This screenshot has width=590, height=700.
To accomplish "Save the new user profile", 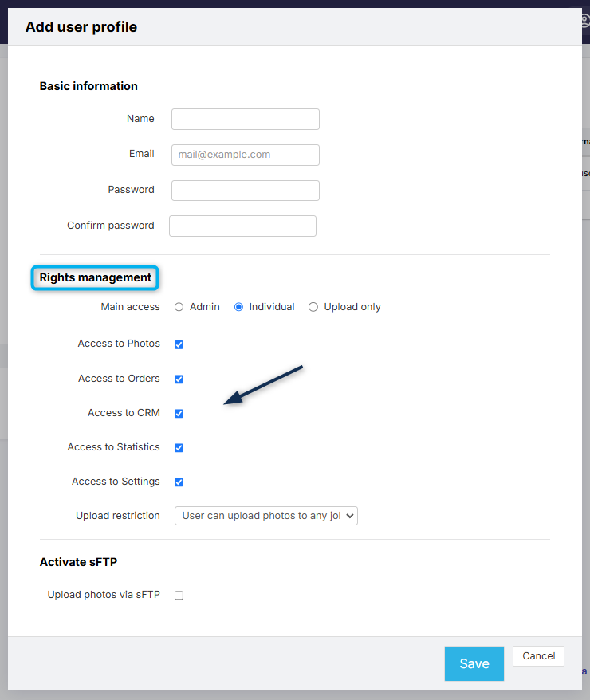I will 474,663.
